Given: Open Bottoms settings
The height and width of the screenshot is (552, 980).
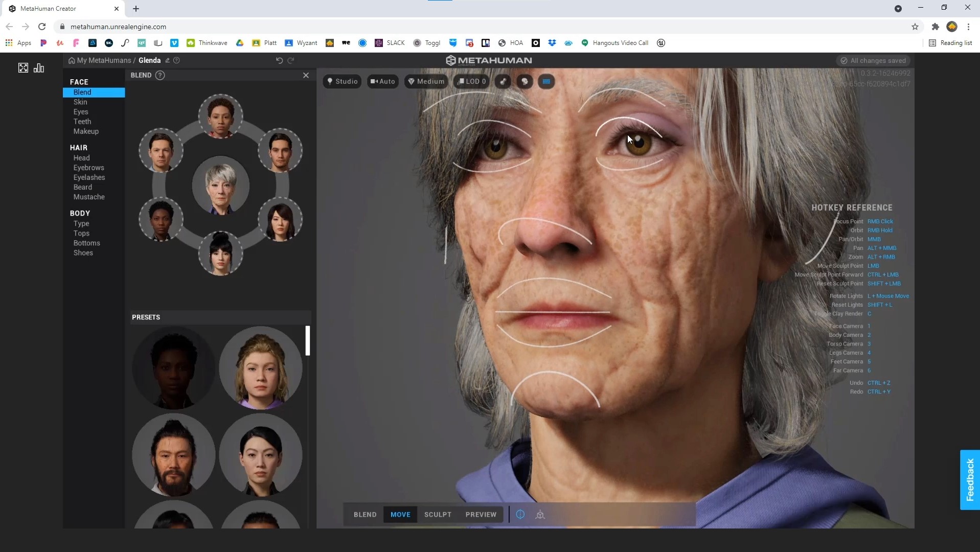Looking at the screenshot, I should pos(87,243).
